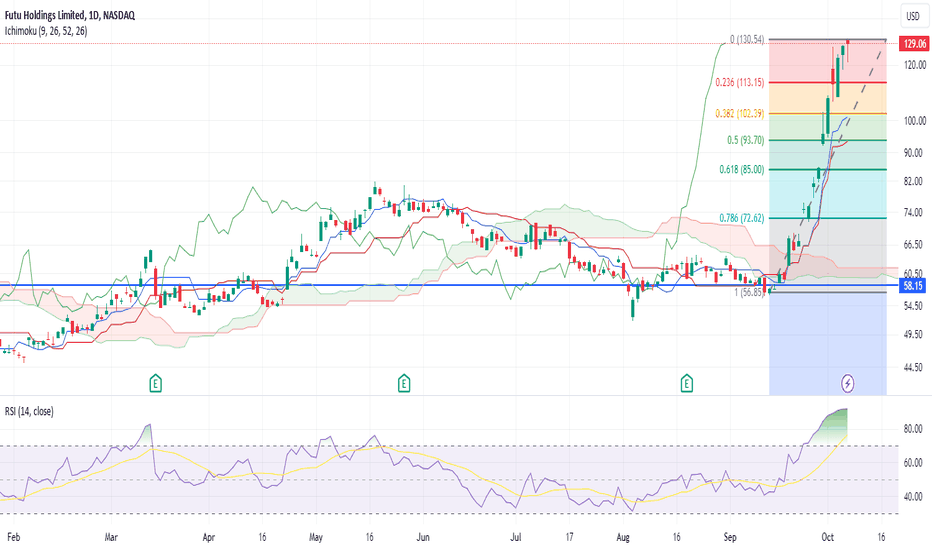Open the USD currency selector
The width and height of the screenshot is (932, 550).
coord(913,16)
